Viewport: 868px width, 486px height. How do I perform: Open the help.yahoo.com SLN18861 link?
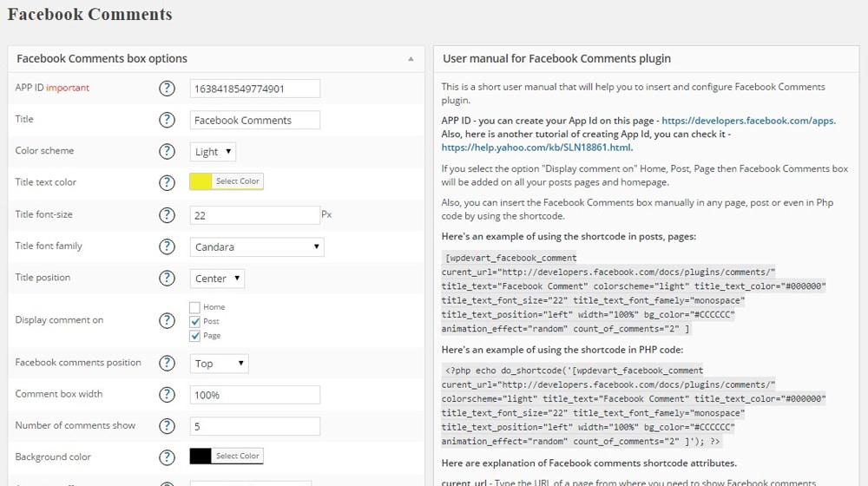[x=537, y=148]
